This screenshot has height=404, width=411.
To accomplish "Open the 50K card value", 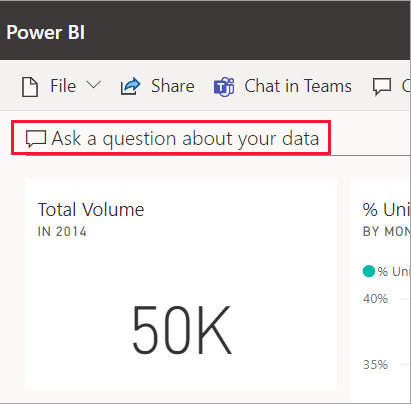I will tap(182, 330).
